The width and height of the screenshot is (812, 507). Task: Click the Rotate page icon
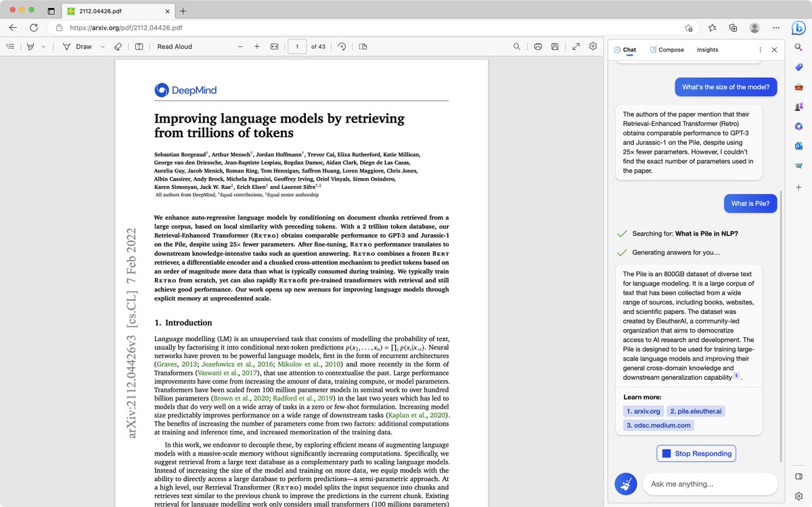(342, 47)
